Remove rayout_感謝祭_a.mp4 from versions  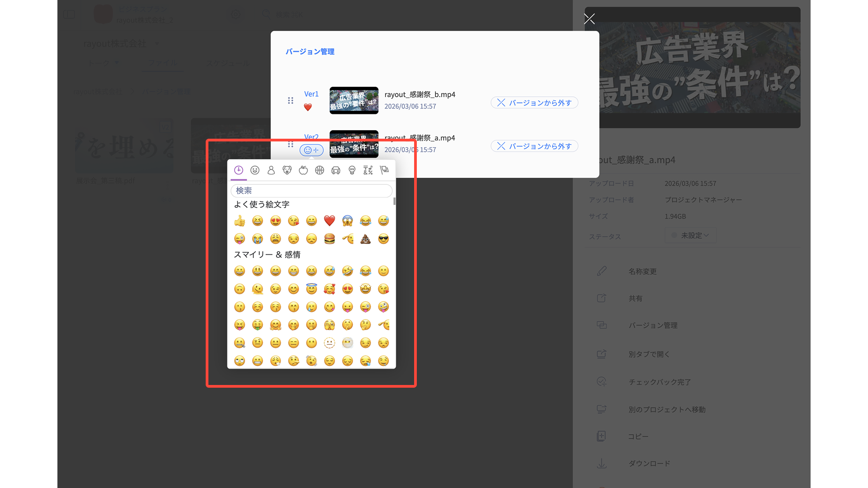click(534, 146)
